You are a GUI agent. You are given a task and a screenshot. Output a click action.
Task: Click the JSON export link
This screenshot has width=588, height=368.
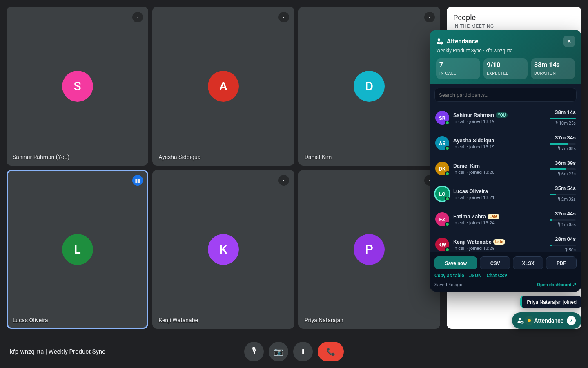[x=475, y=276]
